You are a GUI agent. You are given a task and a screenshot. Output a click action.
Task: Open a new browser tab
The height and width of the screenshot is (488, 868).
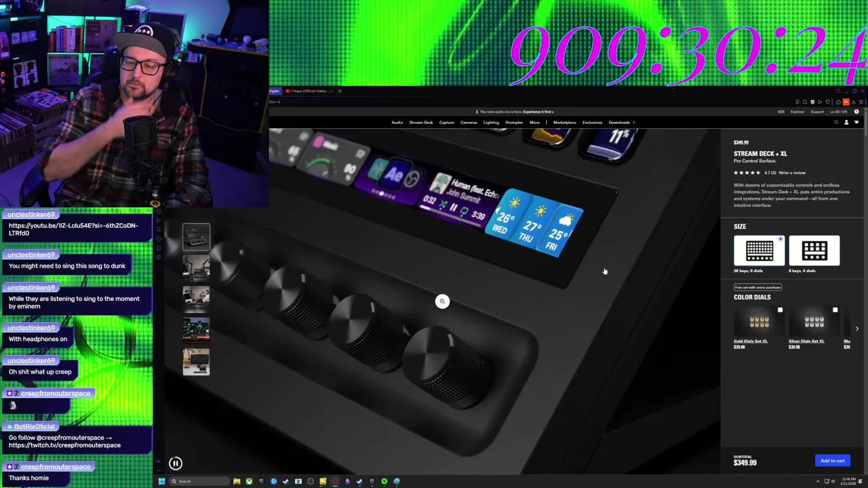pyautogui.click(x=340, y=91)
